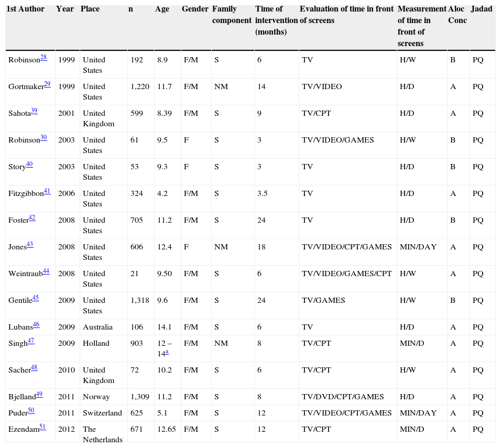Image resolution: width=501 pixels, height=448 pixels.
Task: Click reference 30 beside Robinson 2003
Action: pyautogui.click(x=43, y=138)
